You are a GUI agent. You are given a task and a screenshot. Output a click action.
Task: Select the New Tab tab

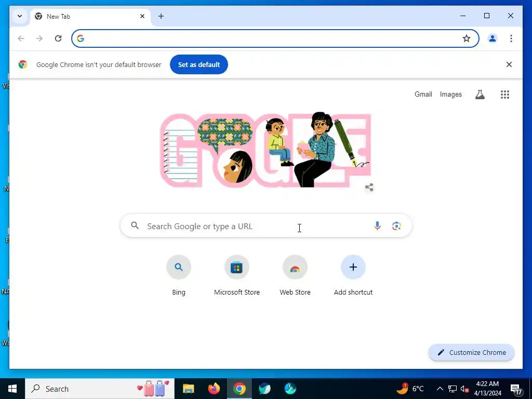tap(90, 16)
